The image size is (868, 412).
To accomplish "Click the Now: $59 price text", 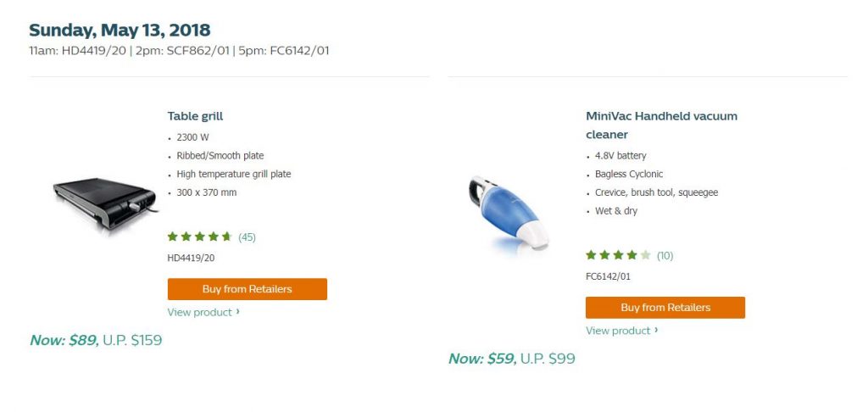I will pos(481,359).
